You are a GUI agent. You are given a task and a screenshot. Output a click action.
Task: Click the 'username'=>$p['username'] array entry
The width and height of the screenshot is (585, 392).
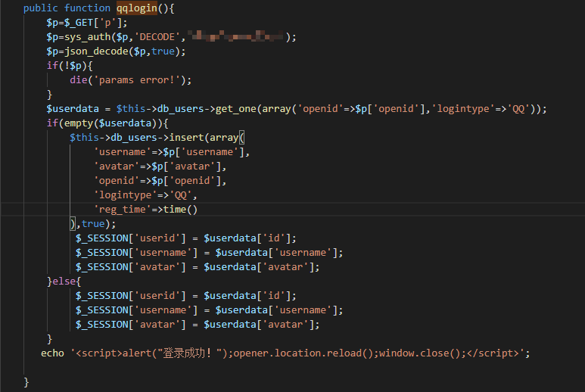[172, 152]
